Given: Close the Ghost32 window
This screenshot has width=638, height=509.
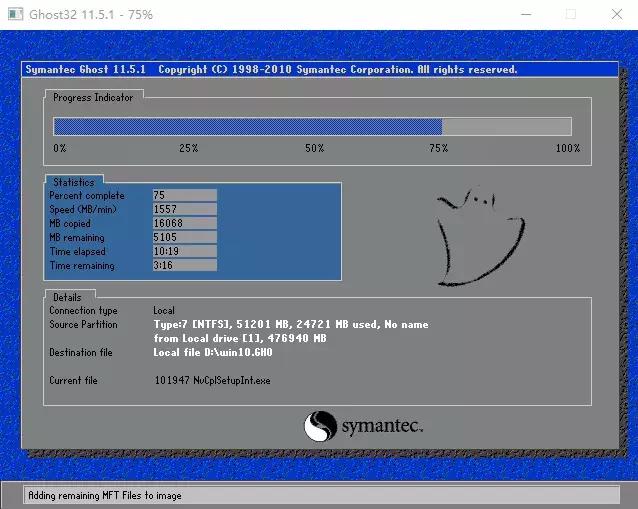Looking at the screenshot, I should pyautogui.click(x=617, y=14).
